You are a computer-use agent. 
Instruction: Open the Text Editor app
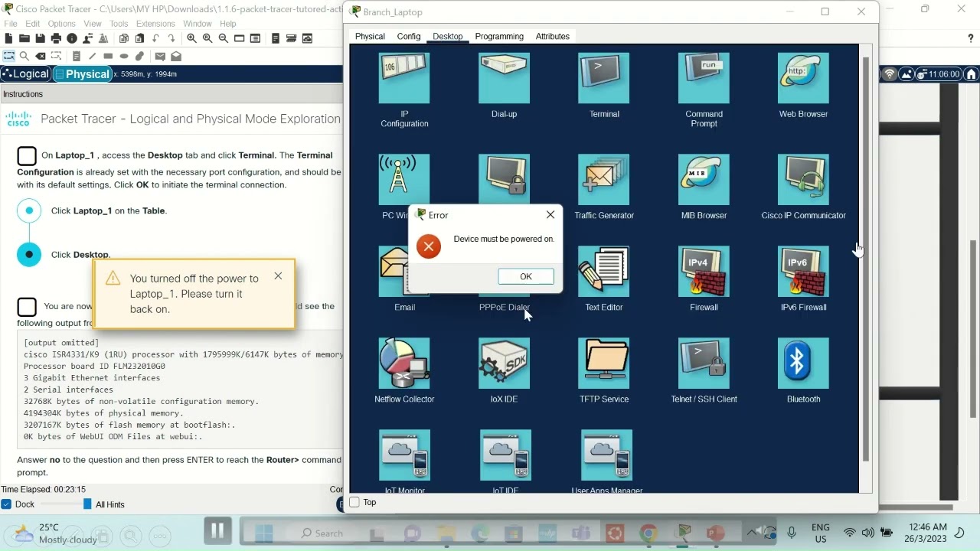coord(604,272)
